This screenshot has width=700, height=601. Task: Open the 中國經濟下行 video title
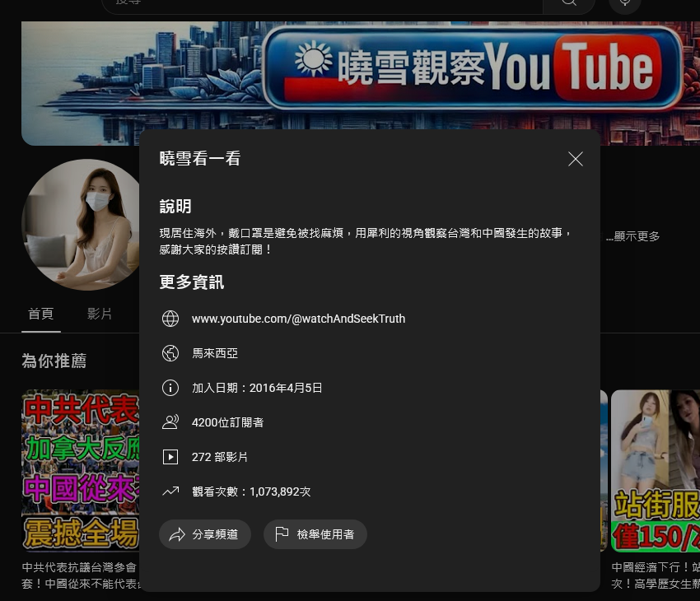pyautogui.click(x=656, y=575)
